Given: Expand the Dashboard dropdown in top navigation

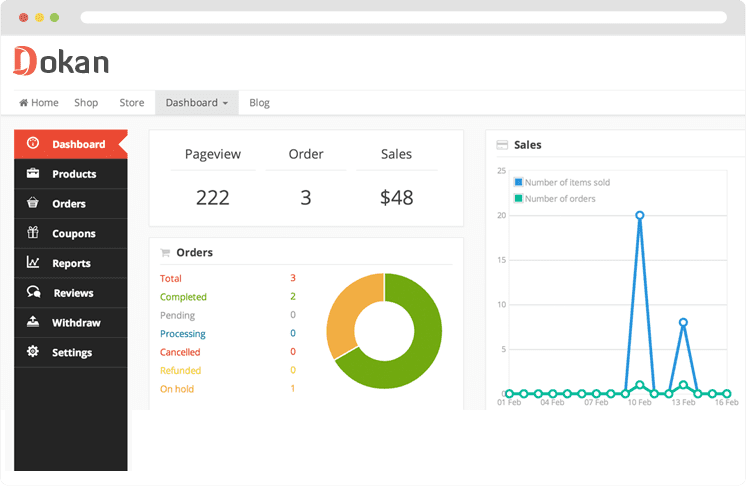Looking at the screenshot, I should [196, 103].
